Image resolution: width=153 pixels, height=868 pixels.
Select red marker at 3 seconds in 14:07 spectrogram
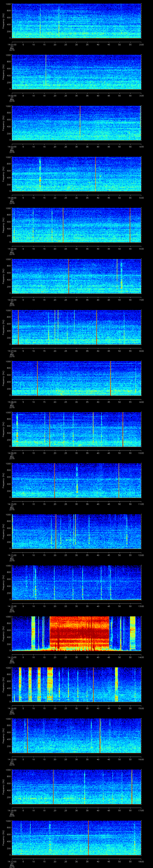[18, 327]
